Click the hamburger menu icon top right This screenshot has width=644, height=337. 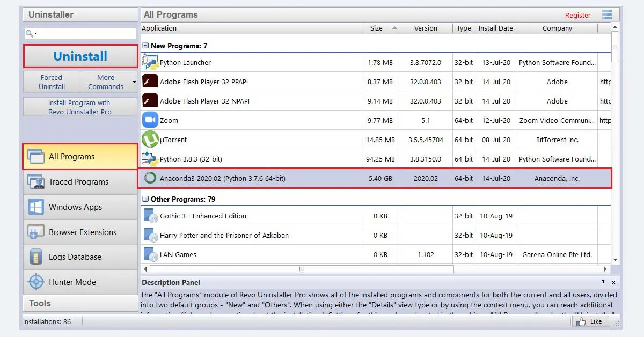click(607, 14)
